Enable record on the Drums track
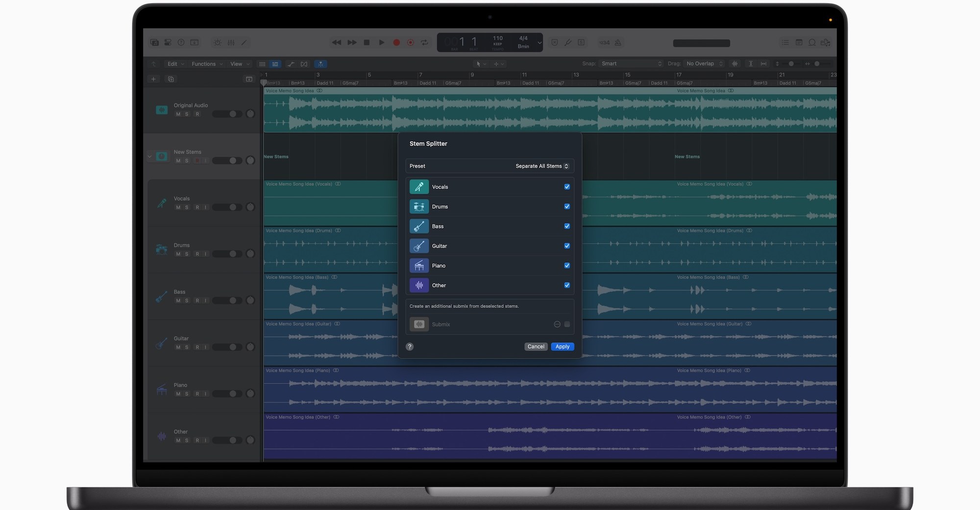 [197, 254]
